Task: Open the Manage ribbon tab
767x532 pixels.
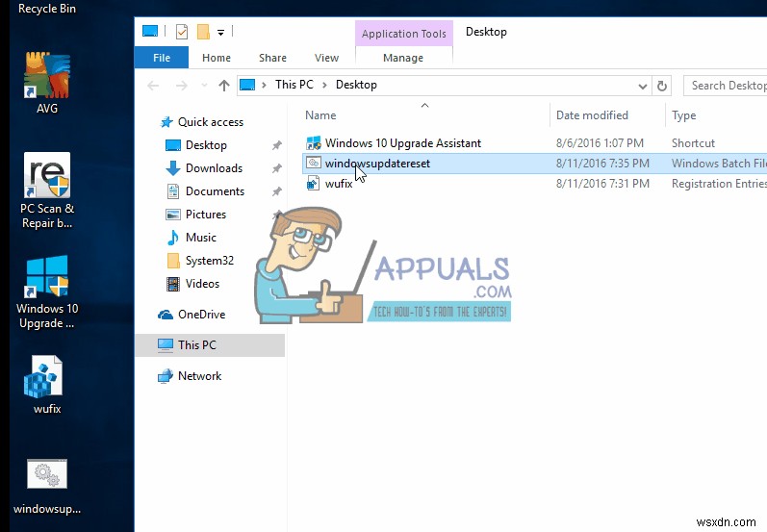Action: tap(403, 58)
